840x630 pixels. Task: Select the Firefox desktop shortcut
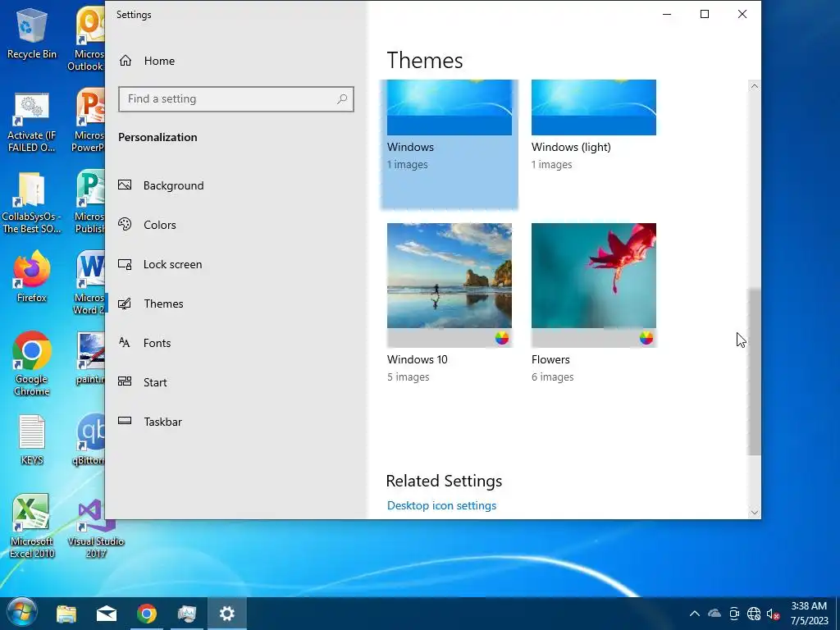pos(32,277)
